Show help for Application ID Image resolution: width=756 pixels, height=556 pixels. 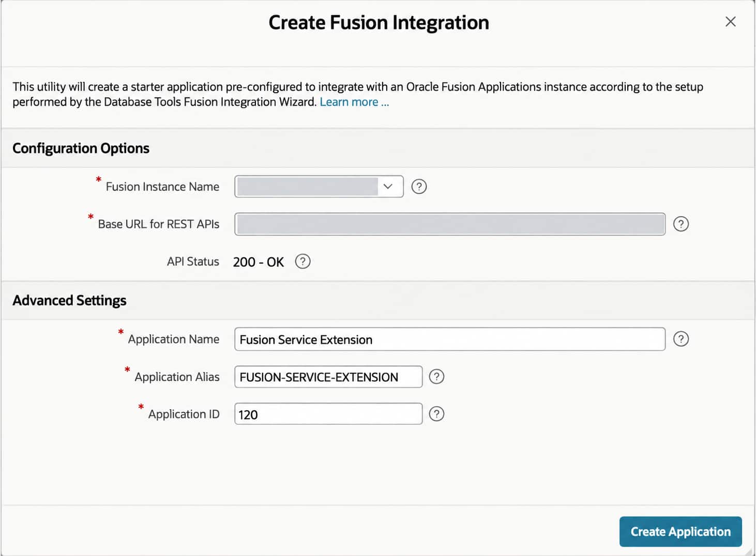click(x=437, y=414)
